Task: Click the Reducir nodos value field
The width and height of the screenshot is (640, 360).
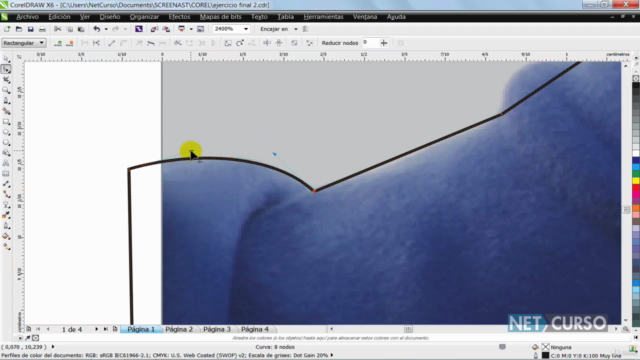Action: [x=370, y=42]
